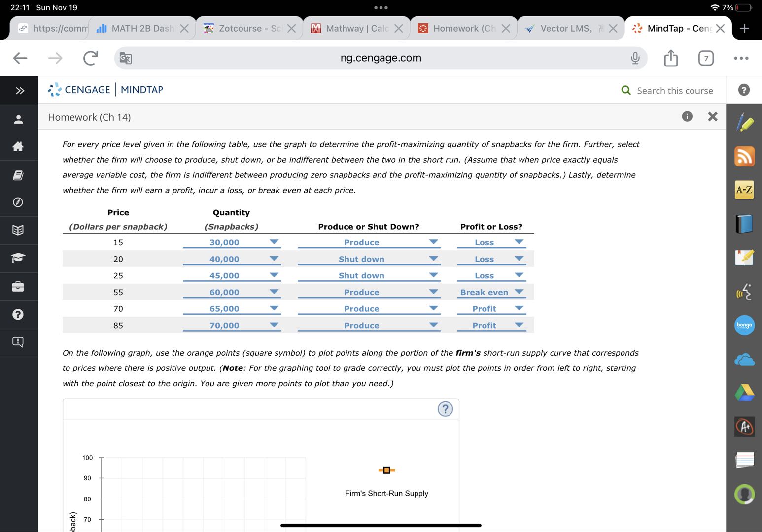Image resolution: width=762 pixels, height=532 pixels.
Task: Open the Profit or Loss dropdown for price 85
Action: tap(519, 325)
